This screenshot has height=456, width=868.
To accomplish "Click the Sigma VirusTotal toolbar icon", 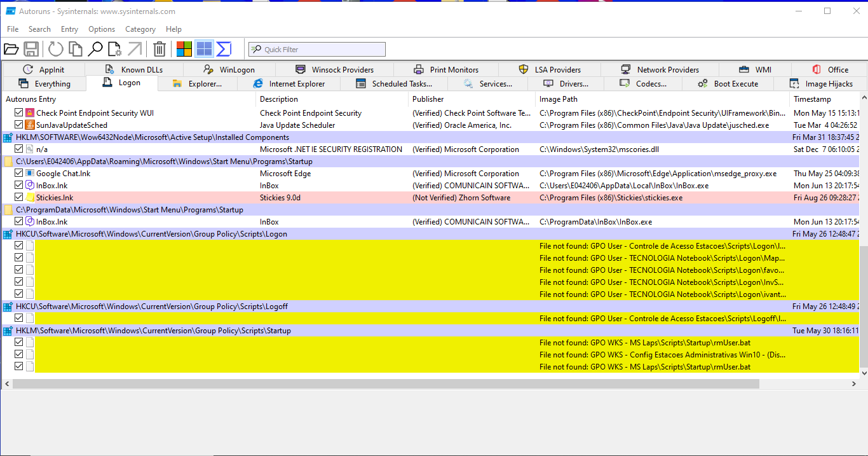I will (224, 49).
